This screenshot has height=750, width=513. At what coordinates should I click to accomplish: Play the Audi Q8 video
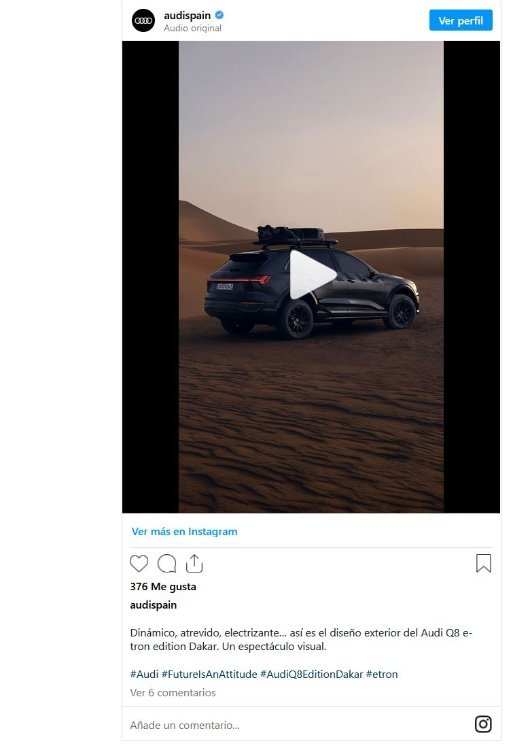(311, 275)
